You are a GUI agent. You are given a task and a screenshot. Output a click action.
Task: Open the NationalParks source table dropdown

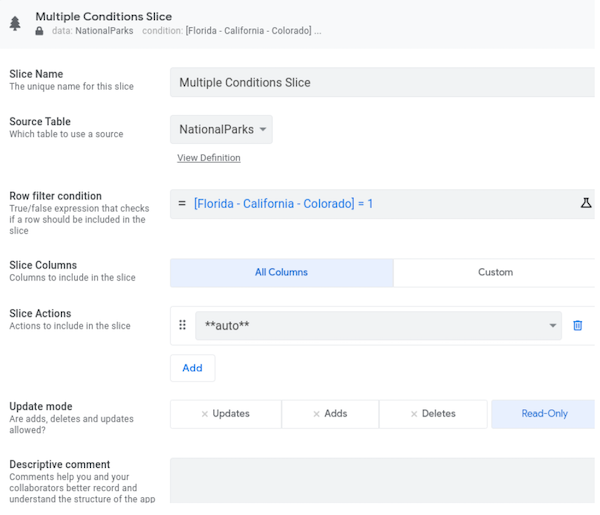(221, 129)
